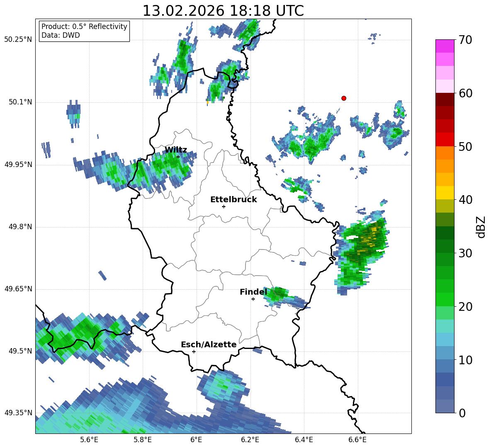Click the Findel city label
This screenshot has width=491, height=448.
(253, 292)
